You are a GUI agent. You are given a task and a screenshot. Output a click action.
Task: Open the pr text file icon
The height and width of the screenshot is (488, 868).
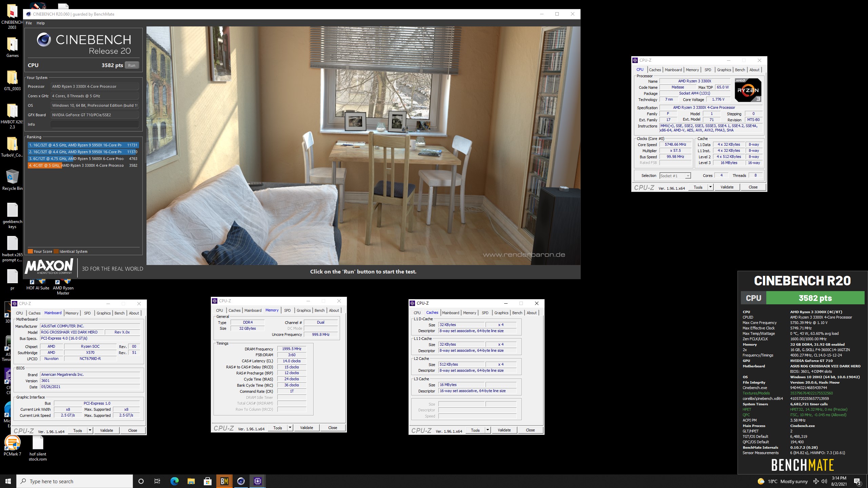pyautogui.click(x=12, y=280)
